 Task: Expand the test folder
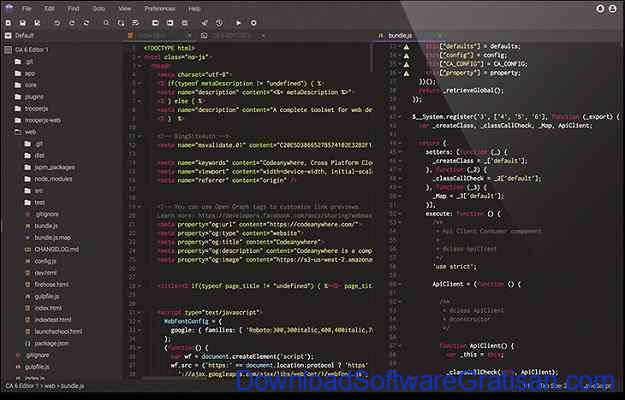pos(34,202)
